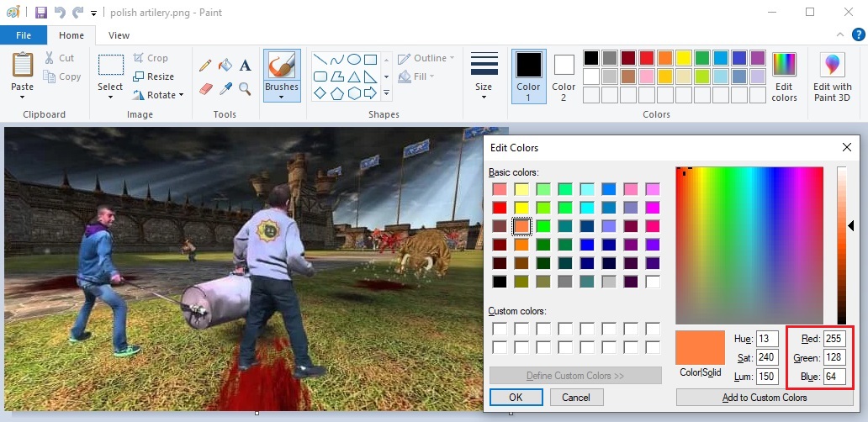Viewport: 868px width, 422px height.
Task: Open Edit colors rainbow button
Action: 784,77
